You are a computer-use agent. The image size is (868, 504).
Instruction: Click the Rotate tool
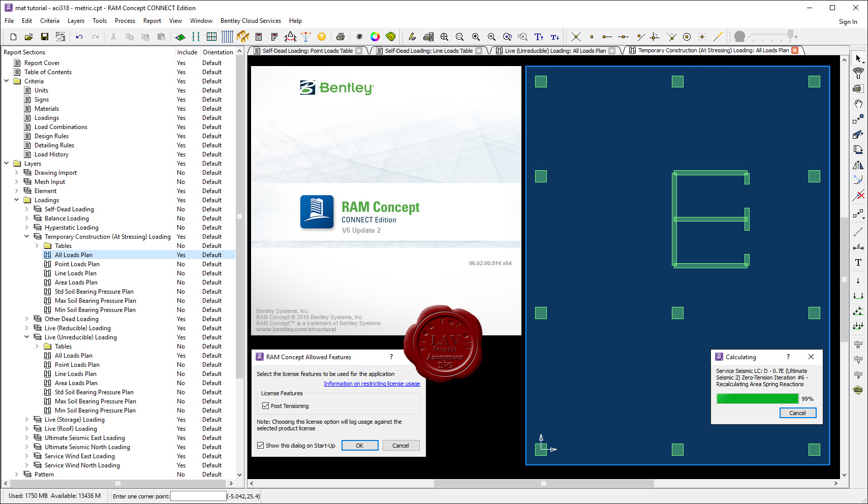(858, 150)
